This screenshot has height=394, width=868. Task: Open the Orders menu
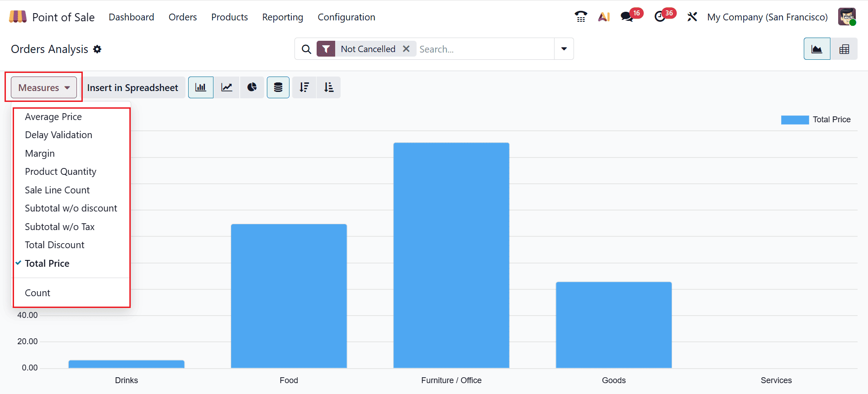[183, 17]
